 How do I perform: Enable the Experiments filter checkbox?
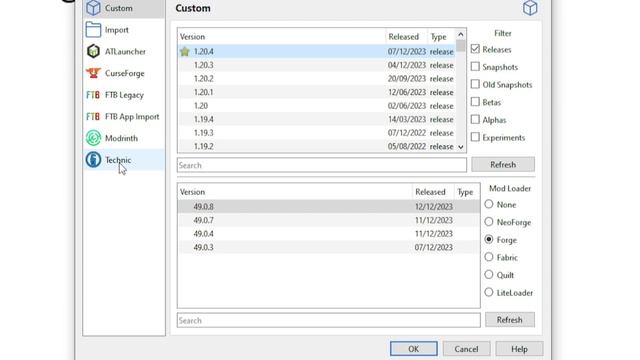[x=475, y=137]
